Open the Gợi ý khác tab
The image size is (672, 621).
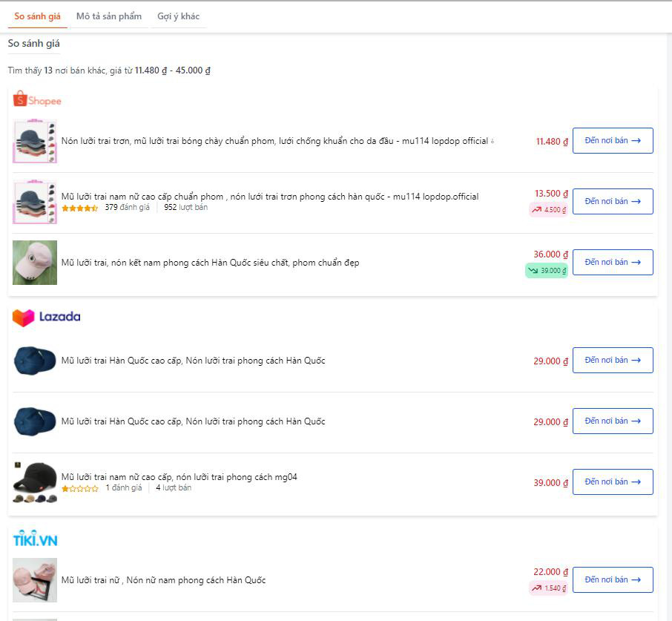coord(178,16)
